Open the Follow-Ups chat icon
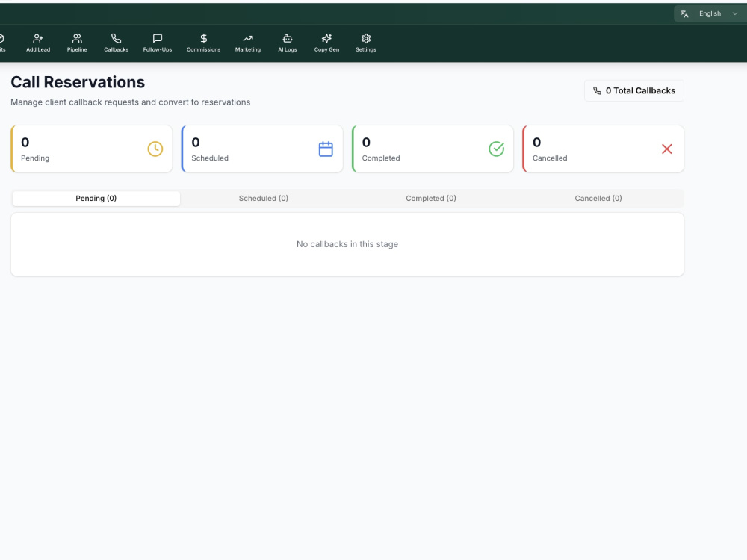The width and height of the screenshot is (747, 560). point(157,39)
